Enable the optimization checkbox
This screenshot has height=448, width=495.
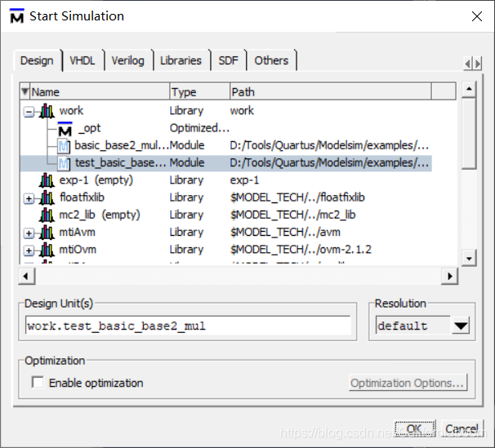click(x=38, y=383)
